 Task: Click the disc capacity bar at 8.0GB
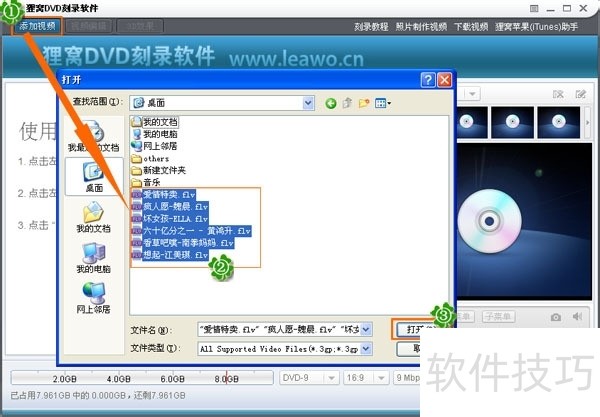tap(227, 378)
